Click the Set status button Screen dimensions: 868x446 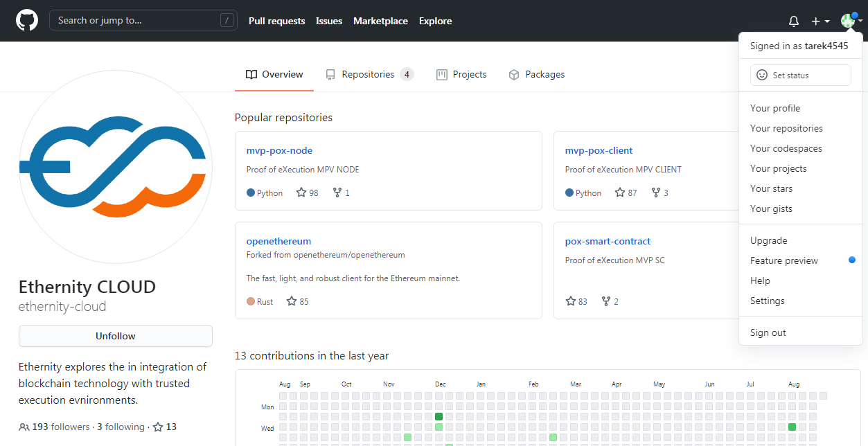pyautogui.click(x=800, y=75)
